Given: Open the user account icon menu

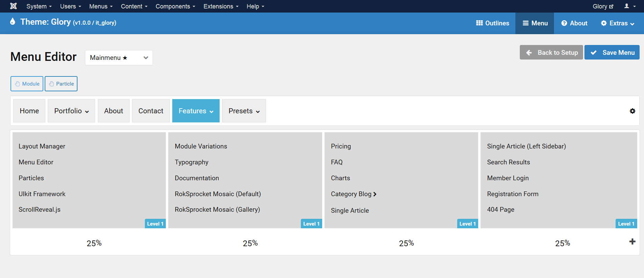Looking at the screenshot, I should tap(629, 6).
